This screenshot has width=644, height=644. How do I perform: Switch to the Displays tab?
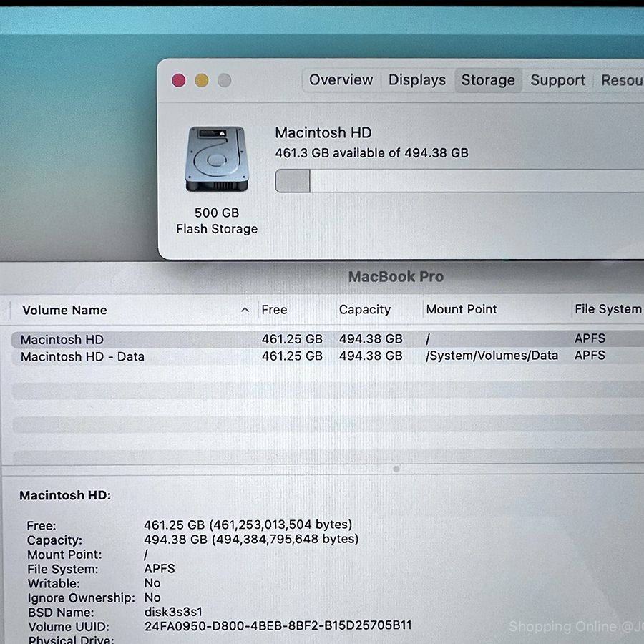[x=417, y=79]
